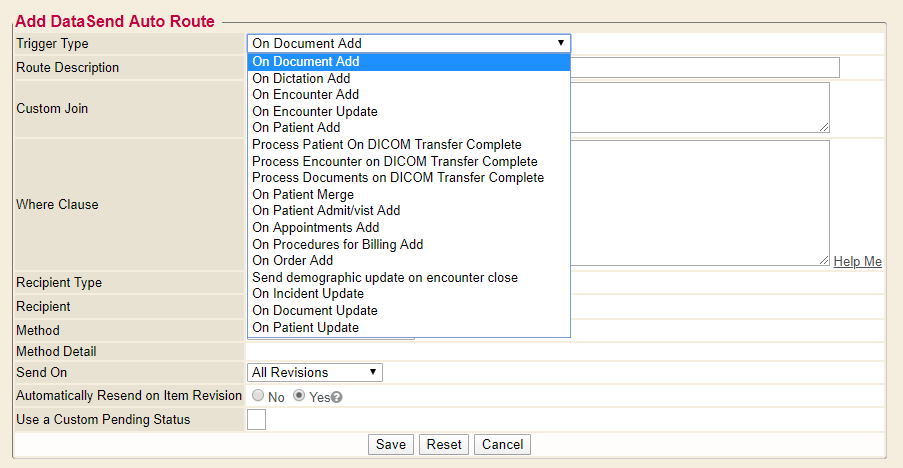The height and width of the screenshot is (468, 903).
Task: Select the Yes radio button
Action: pos(300,396)
